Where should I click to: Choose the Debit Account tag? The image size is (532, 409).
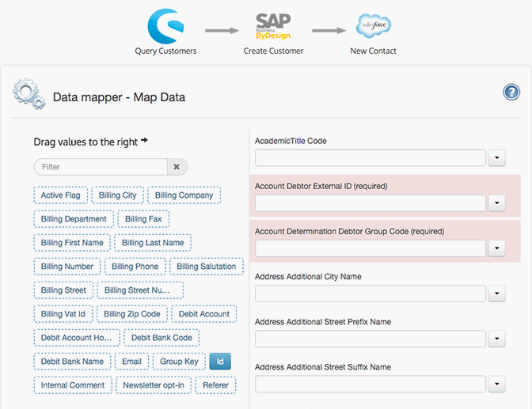(x=204, y=314)
